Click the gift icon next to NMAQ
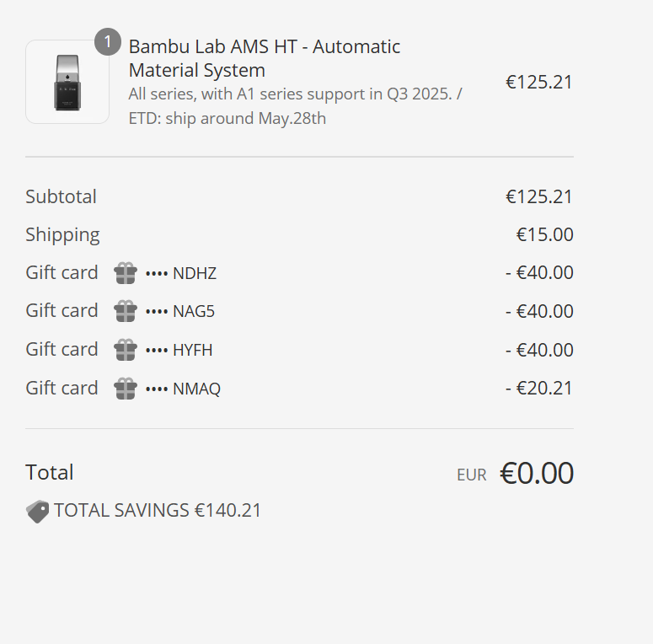653x644 pixels. click(x=126, y=389)
